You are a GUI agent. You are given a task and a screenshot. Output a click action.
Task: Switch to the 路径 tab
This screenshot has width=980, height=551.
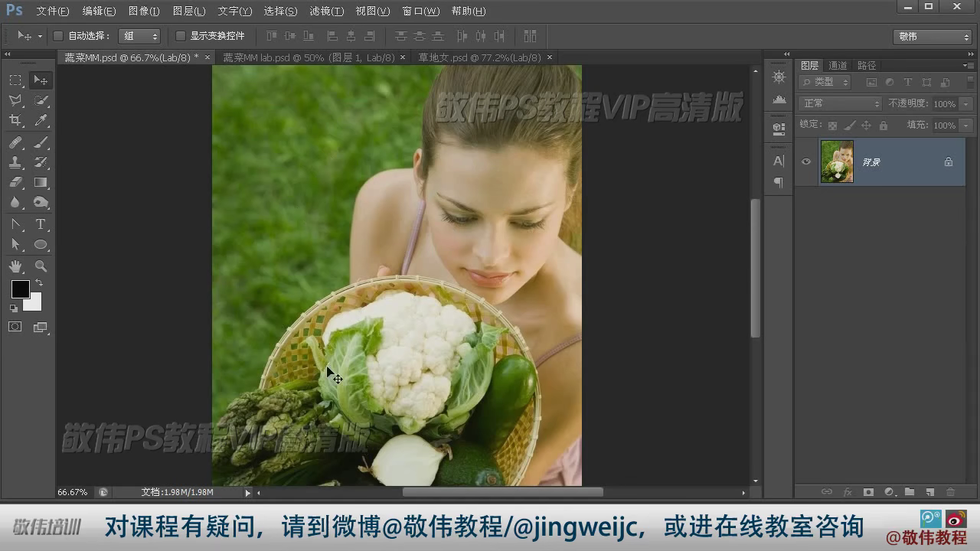[867, 66]
